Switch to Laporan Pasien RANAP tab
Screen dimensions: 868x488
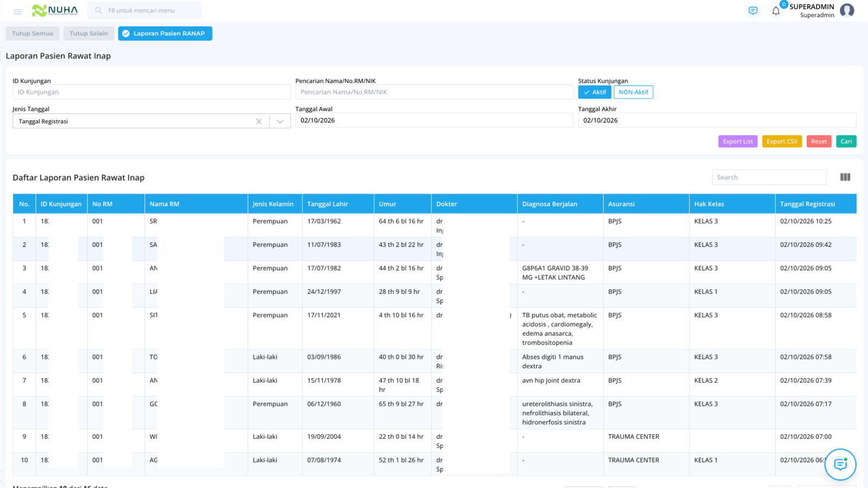pyautogui.click(x=165, y=34)
